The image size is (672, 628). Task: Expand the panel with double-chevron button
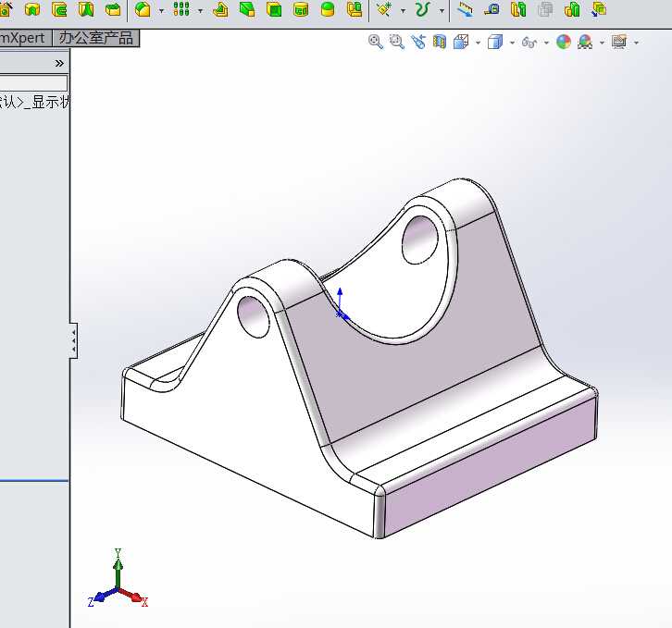pos(59,64)
